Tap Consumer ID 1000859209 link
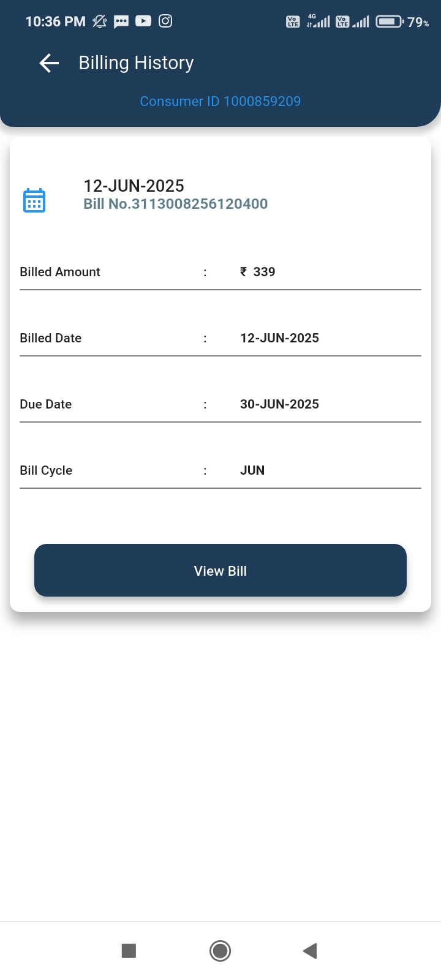 point(221,101)
